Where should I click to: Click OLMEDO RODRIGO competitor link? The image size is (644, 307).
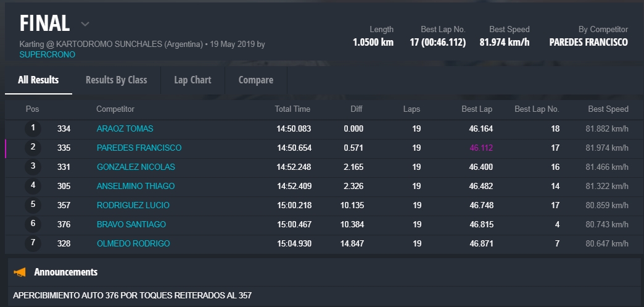[133, 243]
